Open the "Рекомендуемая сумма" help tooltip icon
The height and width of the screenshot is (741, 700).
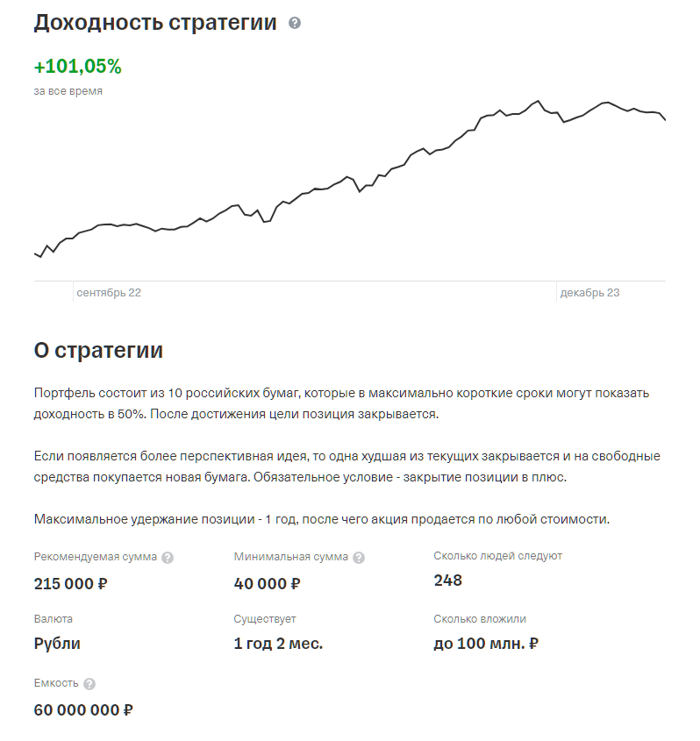pyautogui.click(x=168, y=558)
